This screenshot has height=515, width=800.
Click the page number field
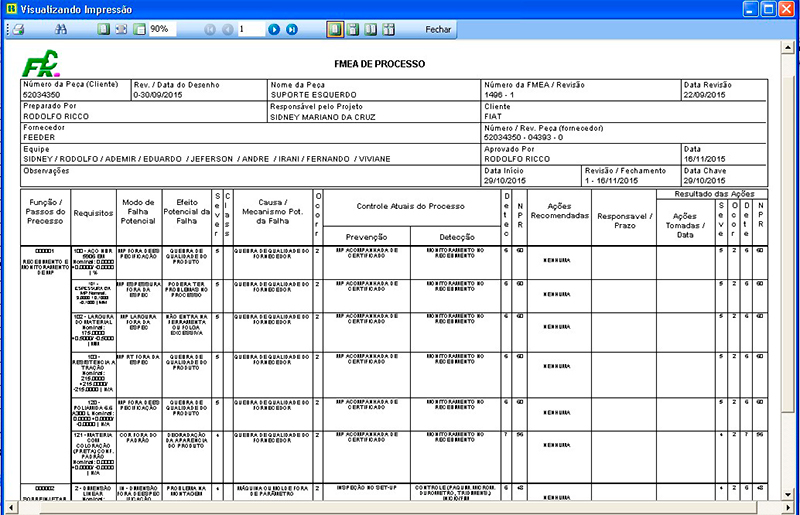point(251,29)
